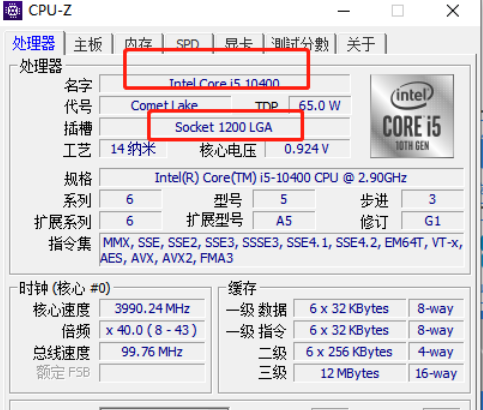The height and width of the screenshot is (410, 483).
Task: Click the Intel Core i5 10th Gen logo
Action: [412, 116]
